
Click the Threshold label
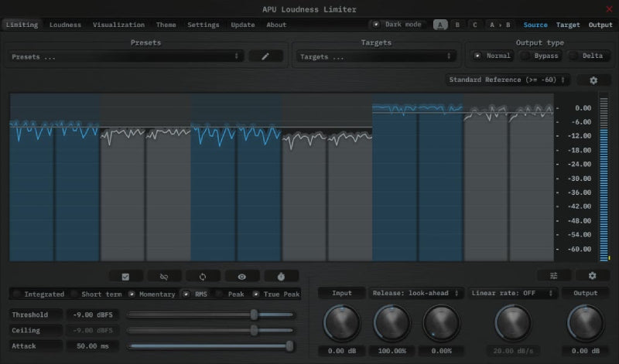(x=36, y=315)
